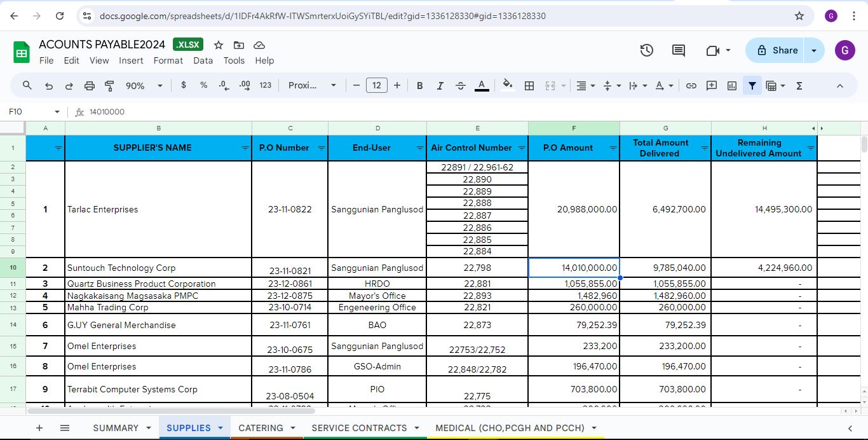
Task: Click the Share button
Action: tap(775, 50)
